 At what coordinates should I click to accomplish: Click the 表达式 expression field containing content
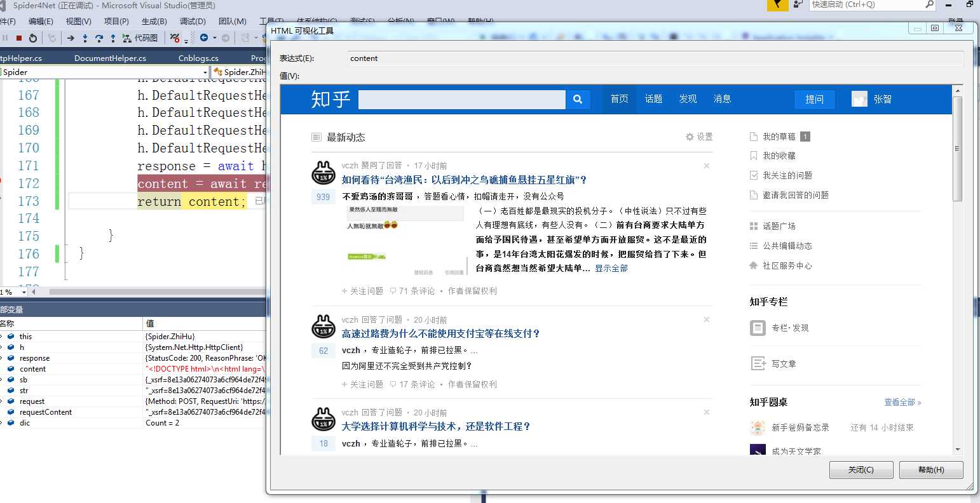(x=656, y=58)
